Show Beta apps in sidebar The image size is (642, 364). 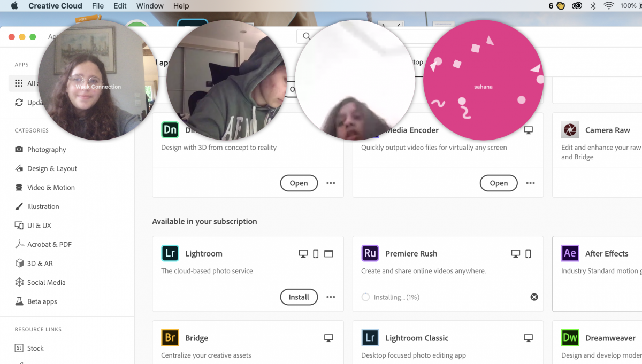click(x=42, y=301)
